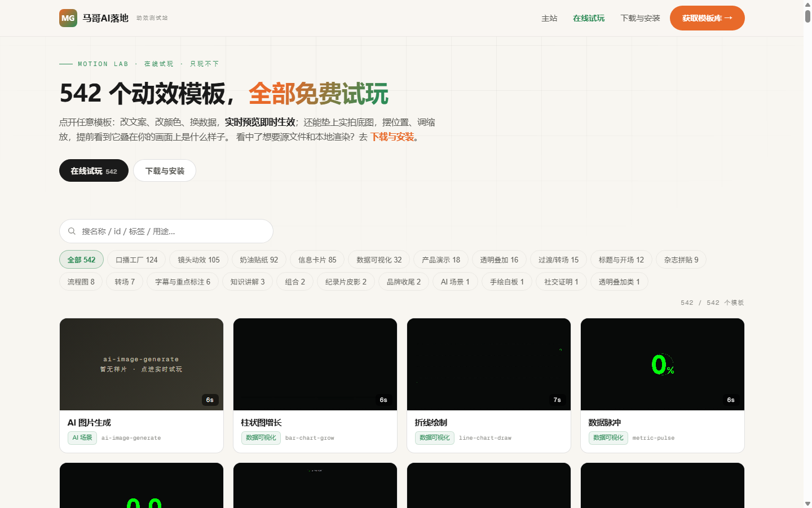Filter by 标题与开场 12
The height and width of the screenshot is (508, 812).
point(621,260)
